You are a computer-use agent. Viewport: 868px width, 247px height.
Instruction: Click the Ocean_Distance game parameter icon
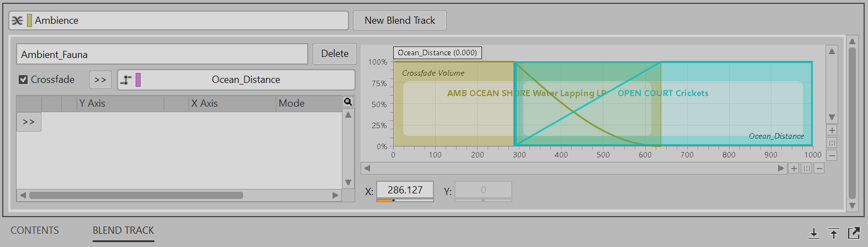(126, 80)
